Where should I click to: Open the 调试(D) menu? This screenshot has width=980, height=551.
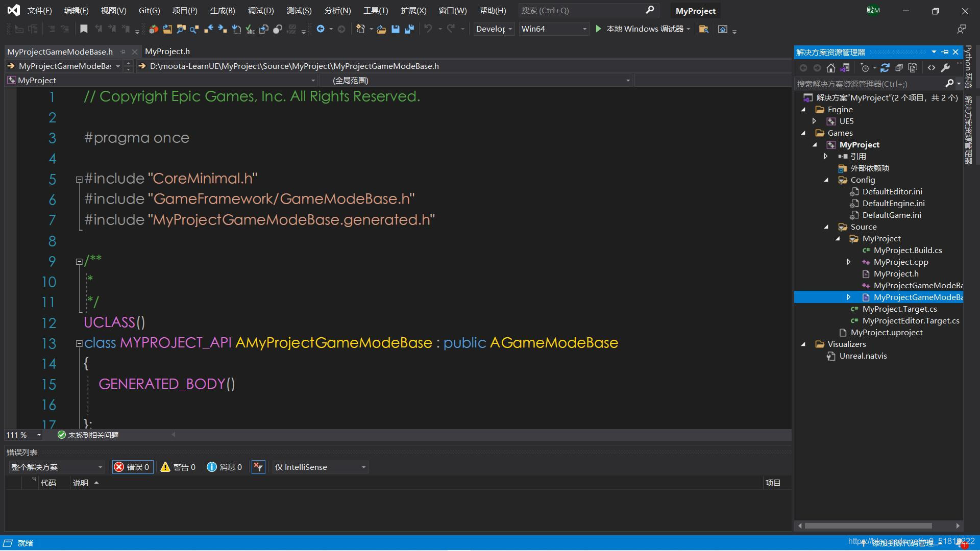click(x=260, y=11)
